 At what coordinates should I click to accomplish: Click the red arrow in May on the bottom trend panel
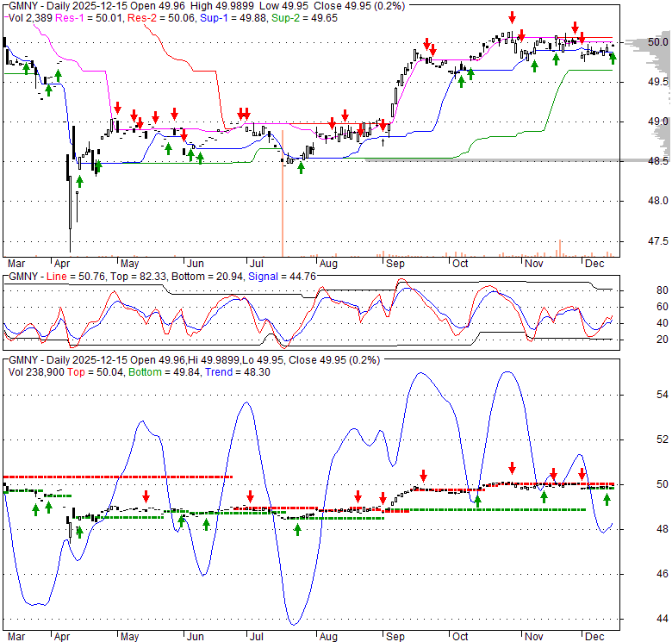click(146, 496)
